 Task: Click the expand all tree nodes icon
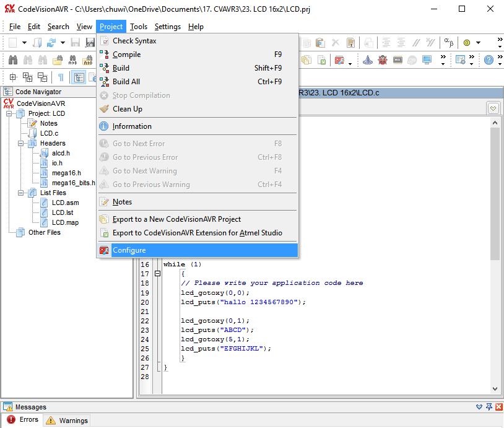[27, 77]
